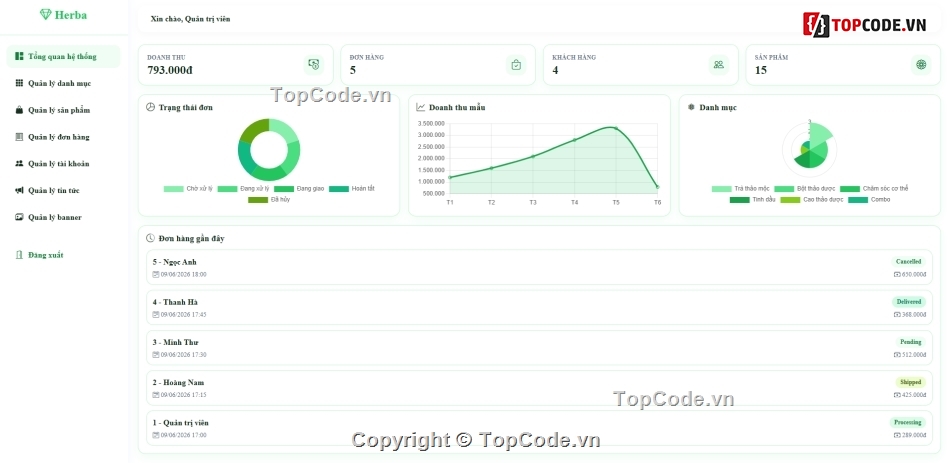
Task: Click the Delivered status badge
Action: (909, 302)
